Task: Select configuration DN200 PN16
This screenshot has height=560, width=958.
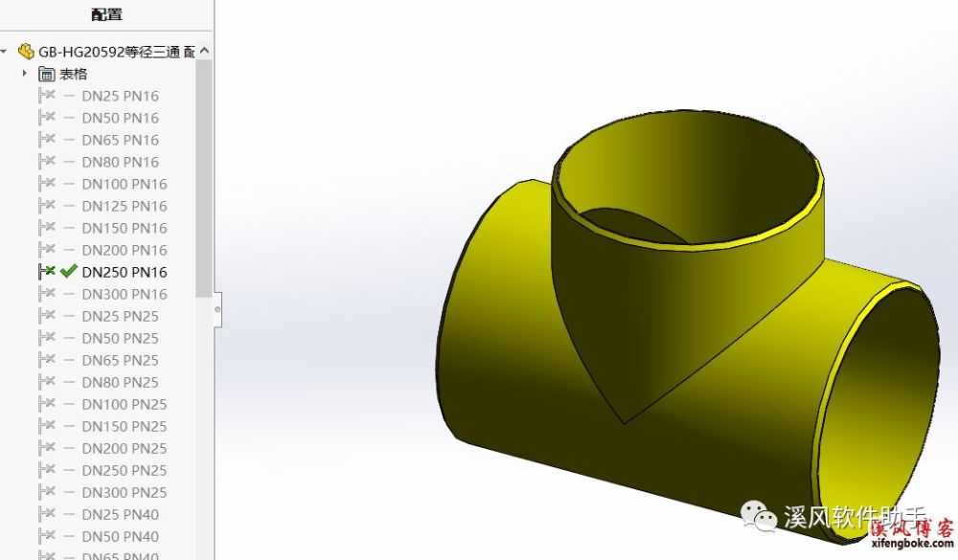Action: click(x=124, y=250)
